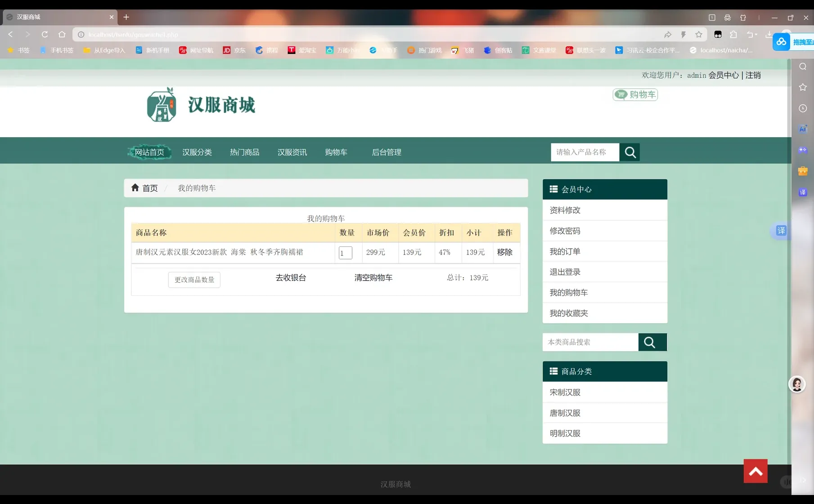The height and width of the screenshot is (504, 814).
Task: Bookmark this page with the address bar star
Action: tap(699, 35)
